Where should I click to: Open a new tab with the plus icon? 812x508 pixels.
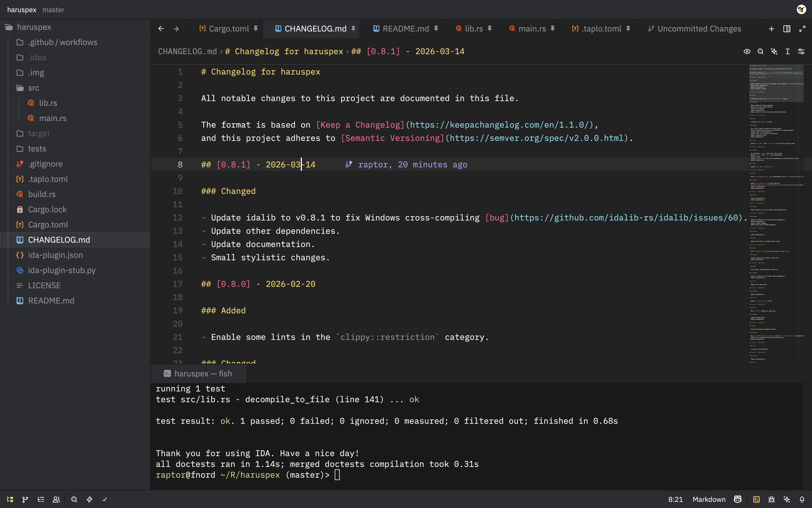771,29
